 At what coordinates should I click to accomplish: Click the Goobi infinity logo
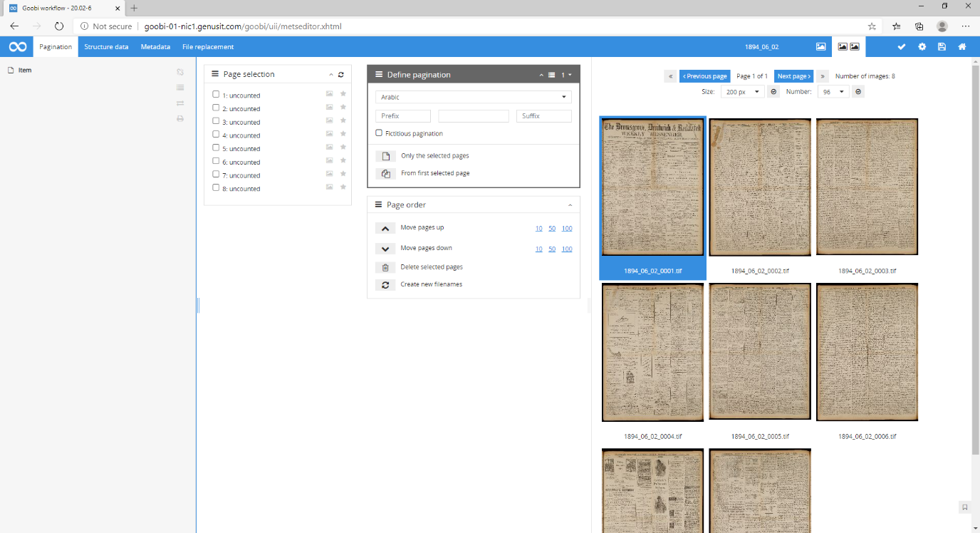18,47
